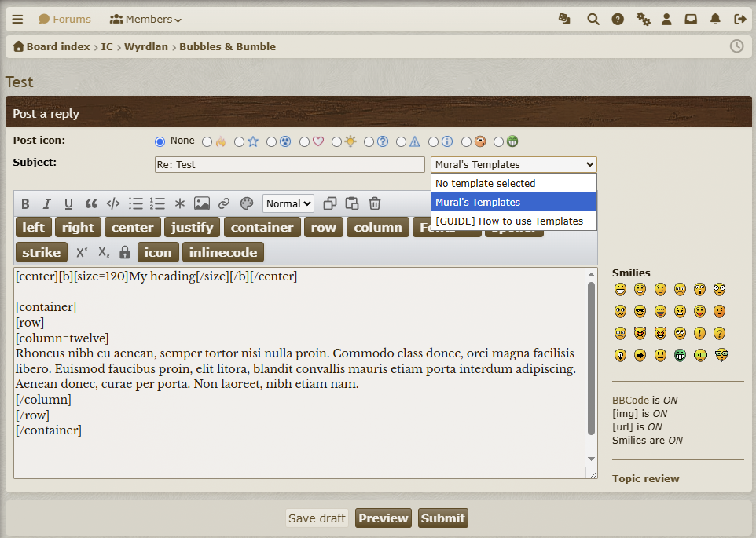Screen dimensions: 756x538
Task: Click the insert link chain icon
Action: (x=224, y=204)
